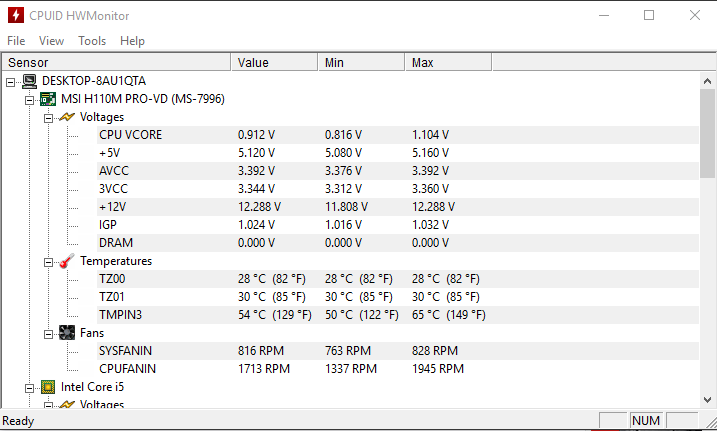Collapse the Fans section
Viewport: 717px width, 431px height.
[x=48, y=333]
